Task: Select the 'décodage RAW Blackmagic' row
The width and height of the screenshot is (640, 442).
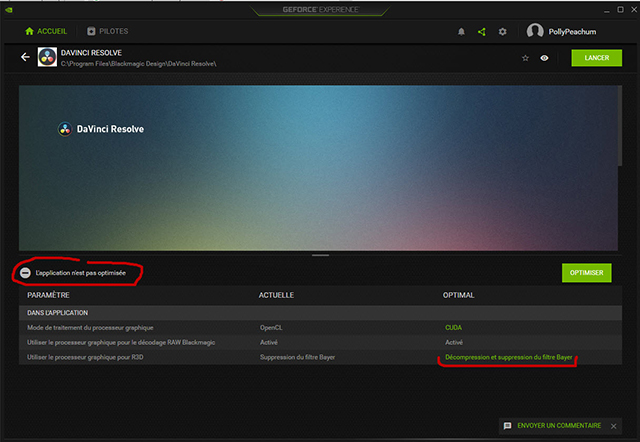Action: (x=320, y=342)
